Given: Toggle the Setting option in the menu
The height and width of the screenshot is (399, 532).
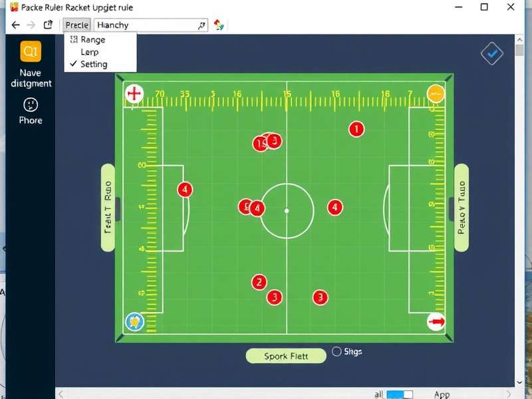Looking at the screenshot, I should (94, 65).
